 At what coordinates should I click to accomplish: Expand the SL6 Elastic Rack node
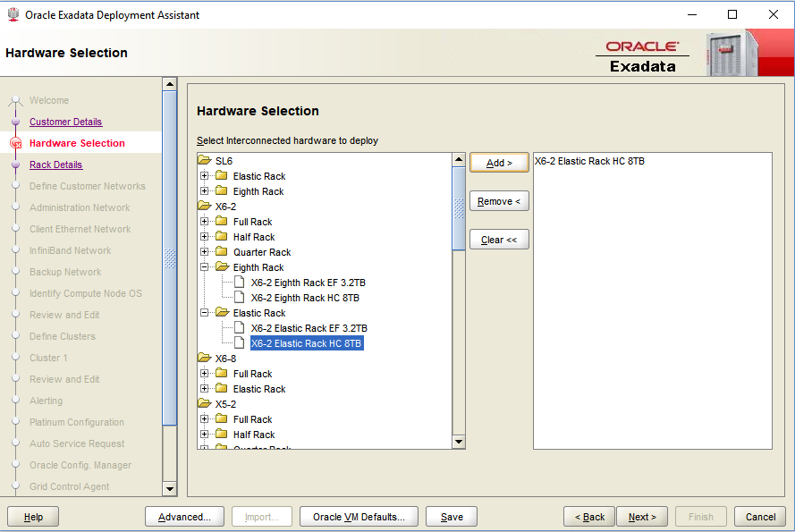pyautogui.click(x=205, y=176)
